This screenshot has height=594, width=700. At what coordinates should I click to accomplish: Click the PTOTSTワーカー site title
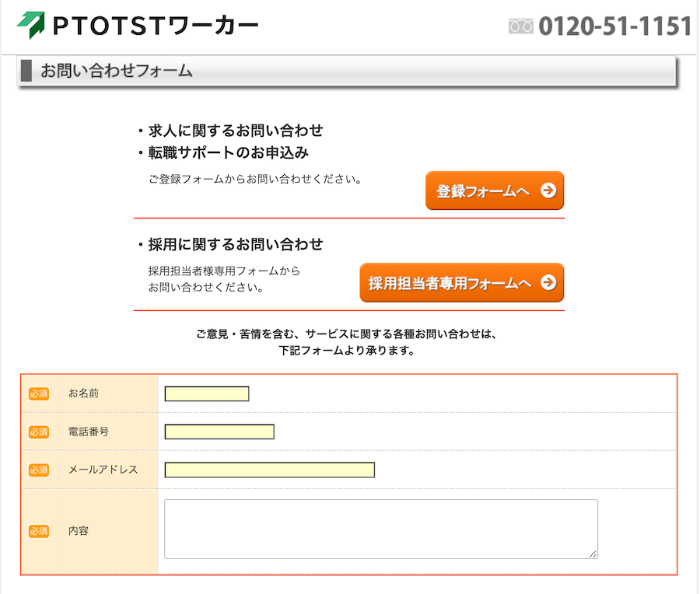(x=156, y=26)
